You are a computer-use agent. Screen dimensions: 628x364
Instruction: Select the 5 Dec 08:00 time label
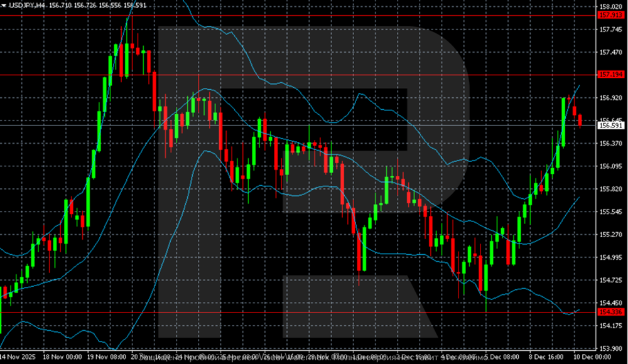coord(502,357)
